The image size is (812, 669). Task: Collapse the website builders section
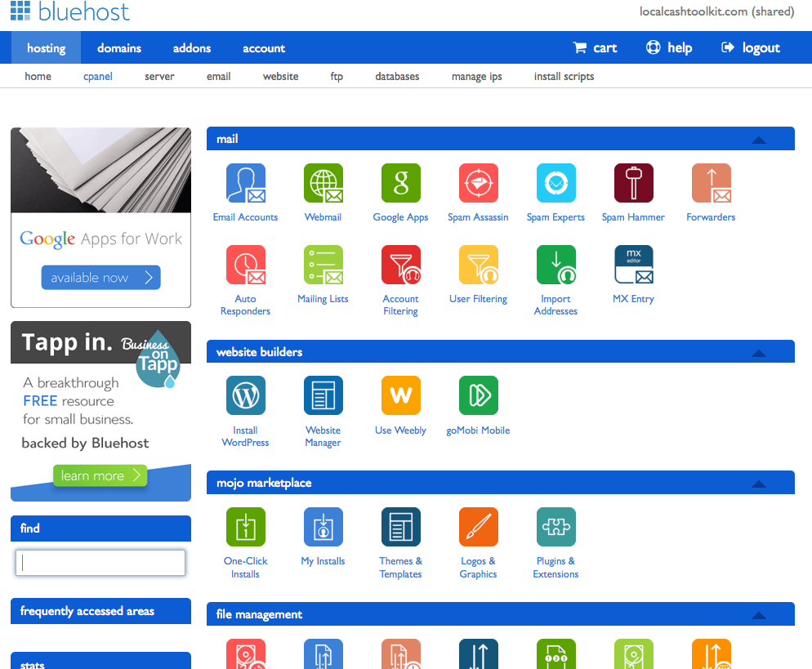(759, 353)
